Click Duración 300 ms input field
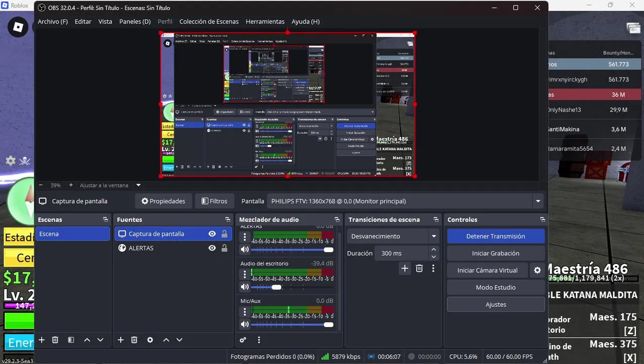This screenshot has height=364, width=644. tap(402, 253)
